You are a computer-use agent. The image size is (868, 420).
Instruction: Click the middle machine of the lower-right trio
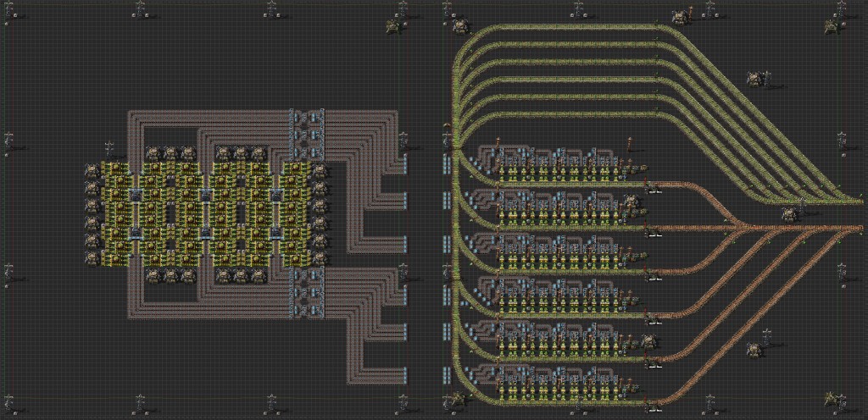(x=242, y=275)
